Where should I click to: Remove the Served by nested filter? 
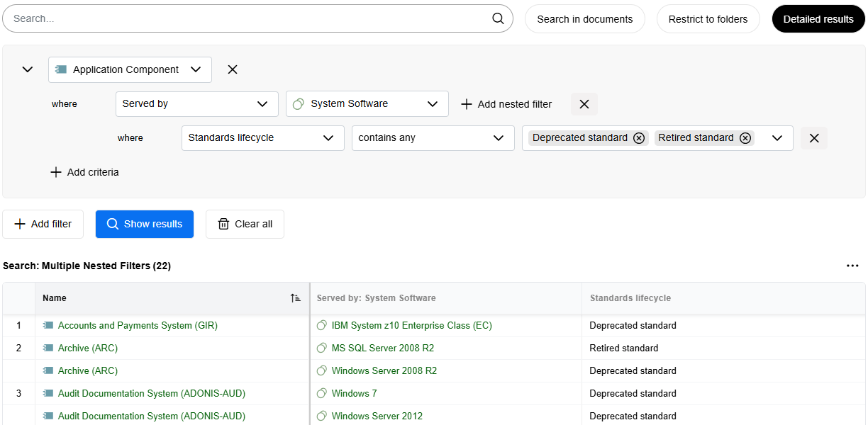coord(584,103)
